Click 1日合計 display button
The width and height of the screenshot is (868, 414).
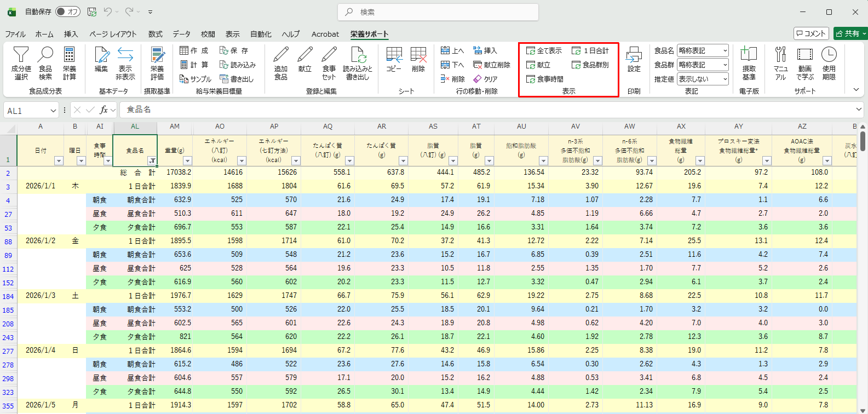pos(590,50)
